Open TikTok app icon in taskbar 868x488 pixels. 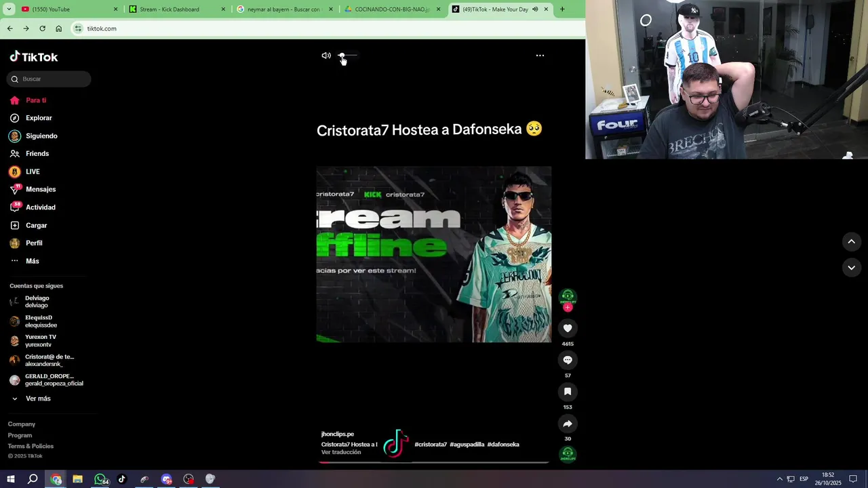[x=122, y=479]
